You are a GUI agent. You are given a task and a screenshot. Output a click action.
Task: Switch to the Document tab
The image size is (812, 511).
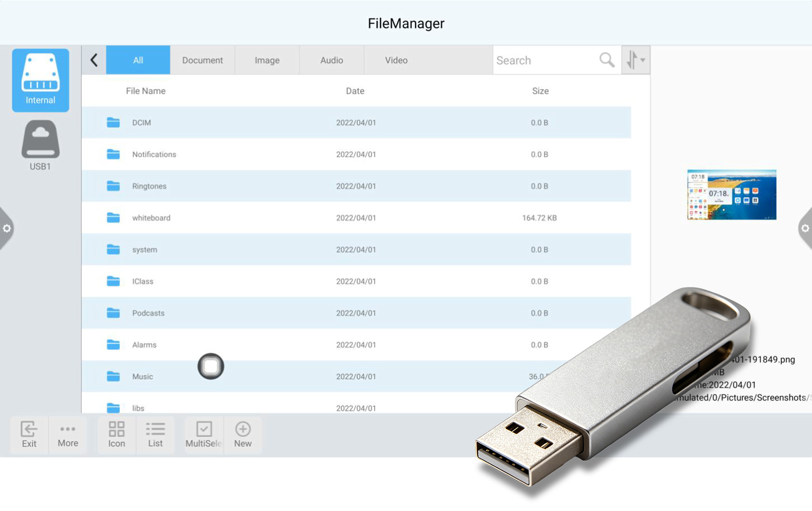point(203,60)
